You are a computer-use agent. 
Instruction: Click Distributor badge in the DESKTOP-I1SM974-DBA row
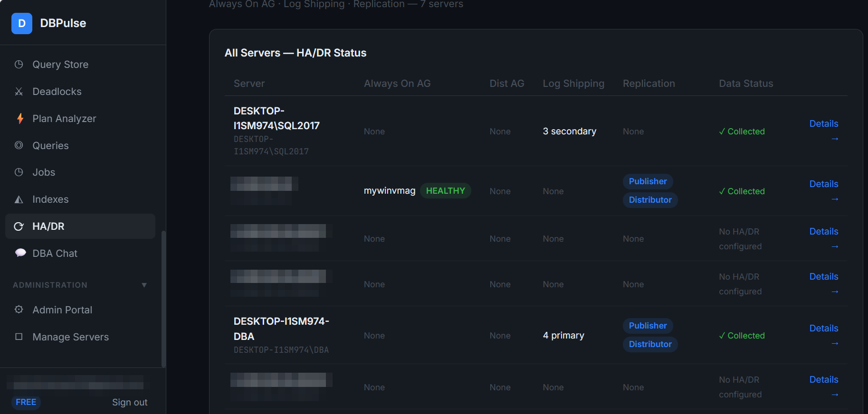pos(650,344)
